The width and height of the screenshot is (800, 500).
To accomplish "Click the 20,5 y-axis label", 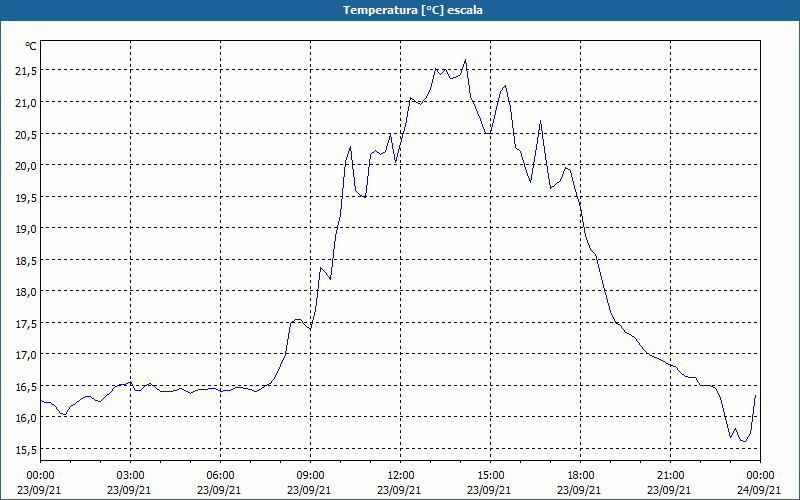I will 26,135.
